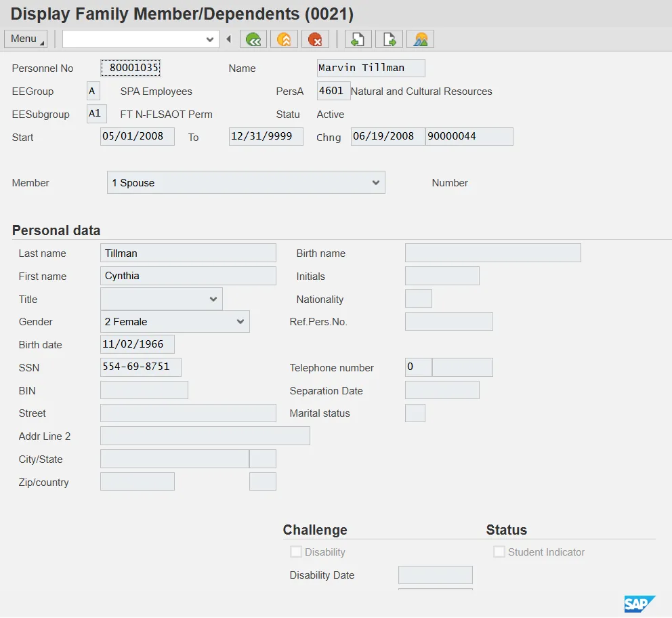Screen dimensions: 672x618
Task: Click the Birth date field
Action: coord(137,344)
